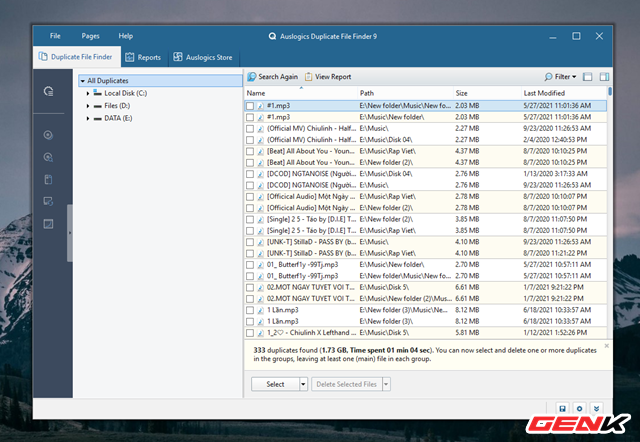The image size is (640, 442).
Task: Click the save icon in the status bar
Action: tap(562, 409)
